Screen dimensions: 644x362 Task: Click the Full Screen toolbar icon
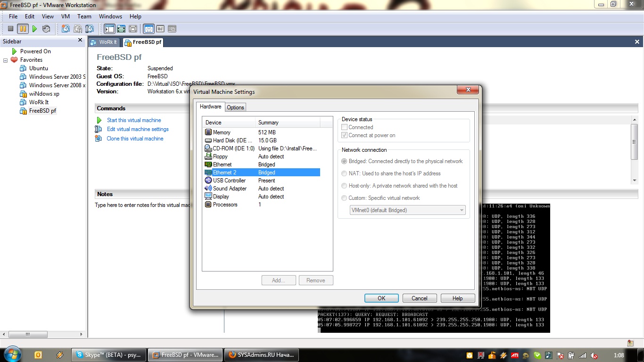pyautogui.click(x=133, y=29)
